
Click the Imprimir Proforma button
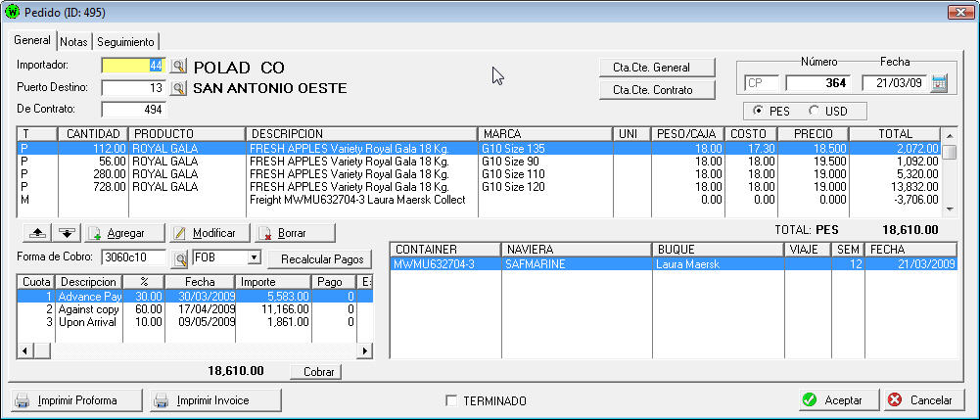[76, 400]
